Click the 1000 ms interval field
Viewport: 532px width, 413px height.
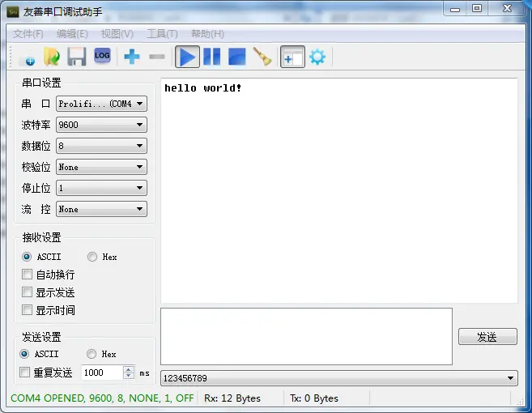click(x=102, y=373)
